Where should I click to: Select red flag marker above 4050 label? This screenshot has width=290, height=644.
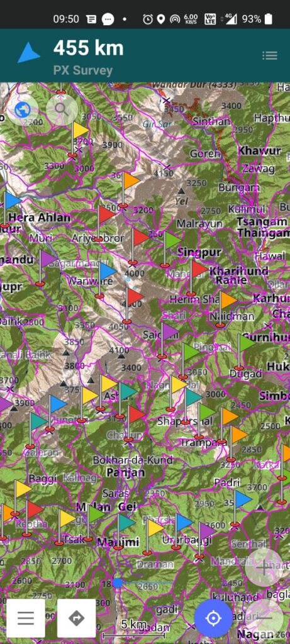(x=133, y=305)
